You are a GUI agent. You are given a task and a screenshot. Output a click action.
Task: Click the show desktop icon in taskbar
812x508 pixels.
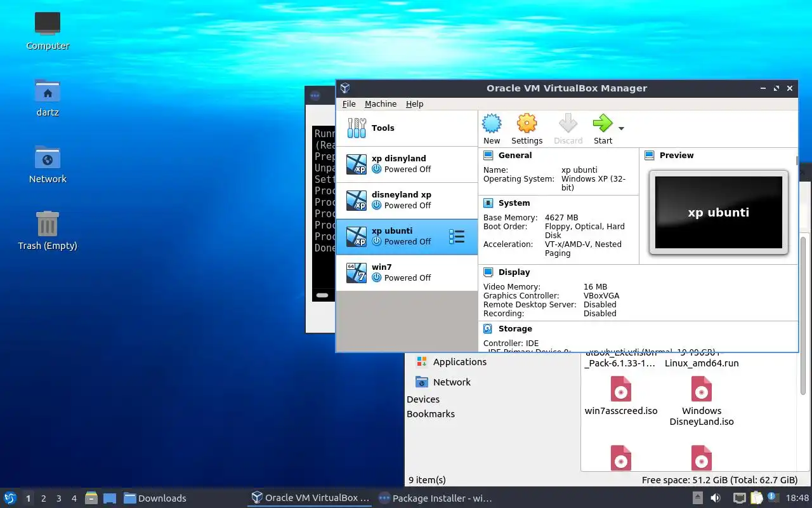pos(109,498)
